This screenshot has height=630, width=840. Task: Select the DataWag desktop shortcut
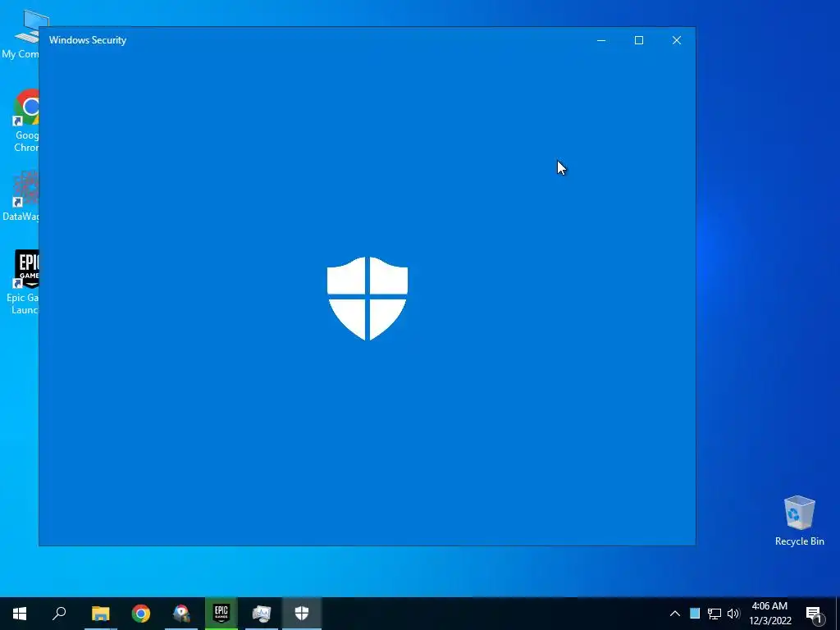click(21, 195)
